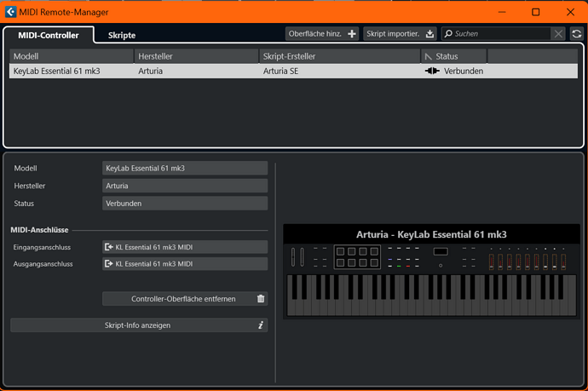This screenshot has height=391, width=588.
Task: Click the Skript importier. button
Action: 400,34
